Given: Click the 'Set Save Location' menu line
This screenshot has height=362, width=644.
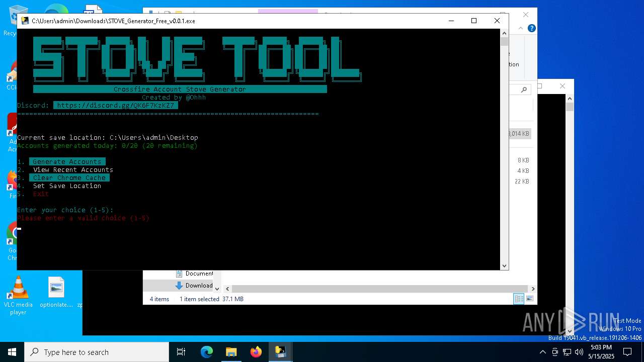Looking at the screenshot, I should 67,186.
